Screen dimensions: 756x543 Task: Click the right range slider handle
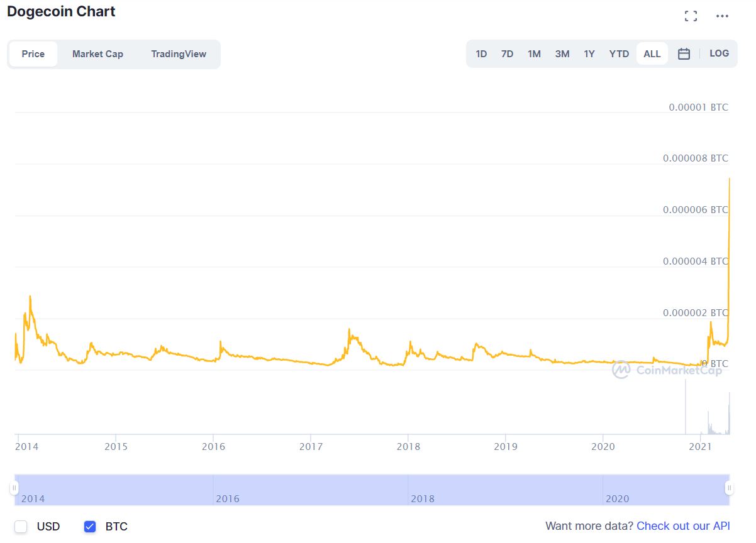click(x=729, y=488)
